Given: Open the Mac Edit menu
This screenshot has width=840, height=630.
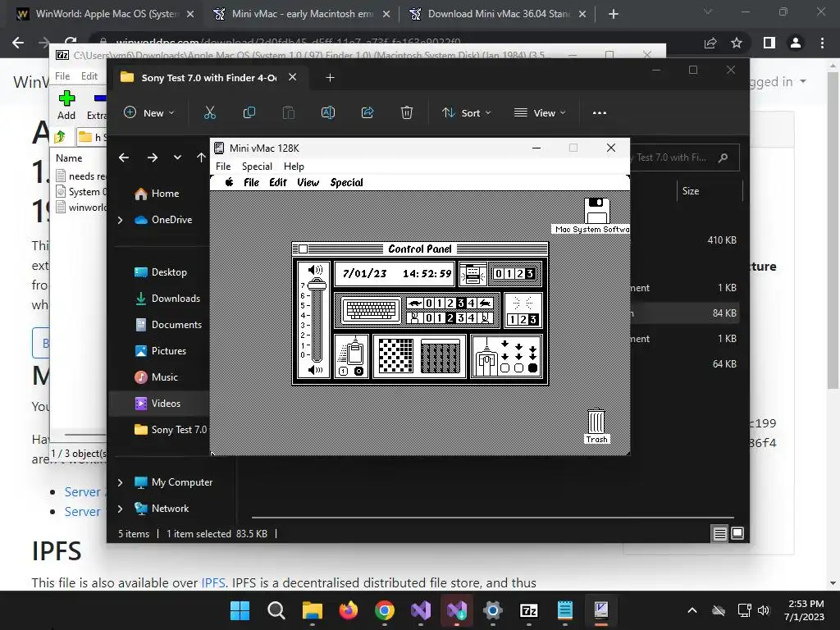Looking at the screenshot, I should pos(278,182).
